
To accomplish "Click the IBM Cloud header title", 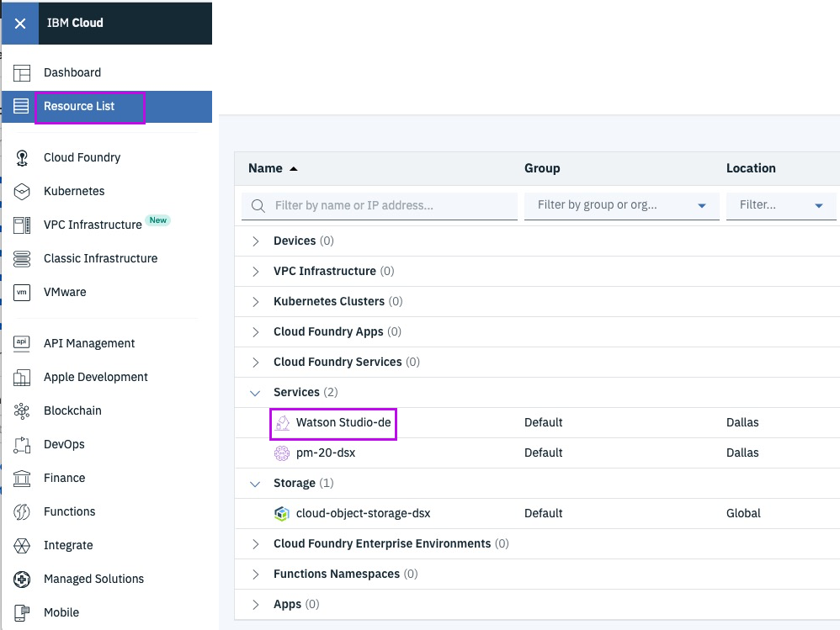I will [x=75, y=23].
